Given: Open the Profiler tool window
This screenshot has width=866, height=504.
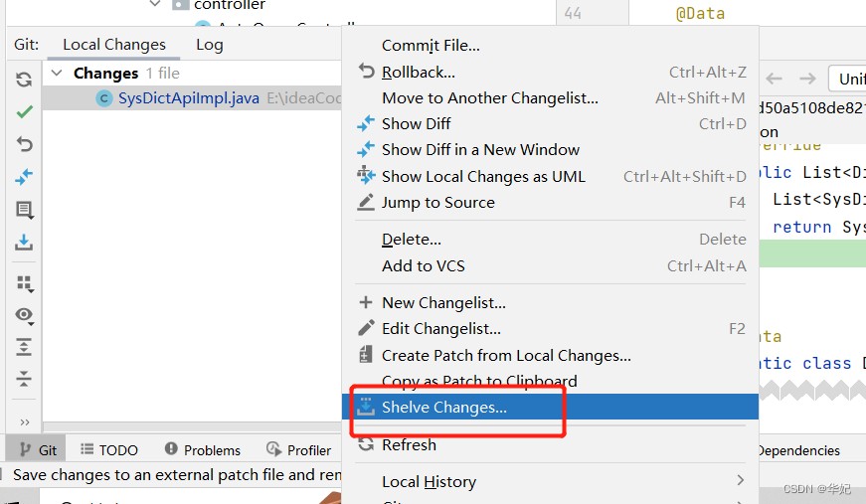Looking at the screenshot, I should (x=299, y=450).
